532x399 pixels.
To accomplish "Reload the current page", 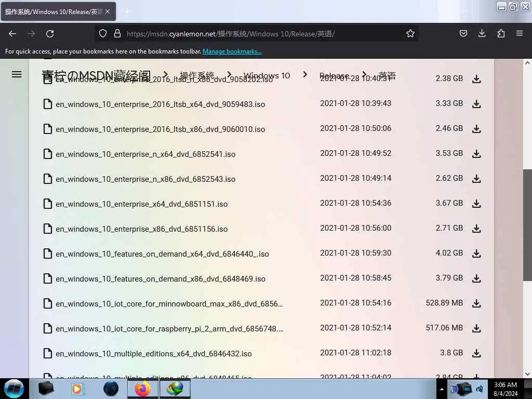I will [50, 34].
